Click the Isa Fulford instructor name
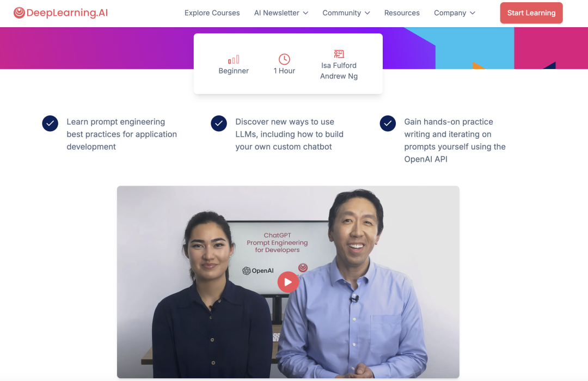The width and height of the screenshot is (588, 381). point(339,65)
